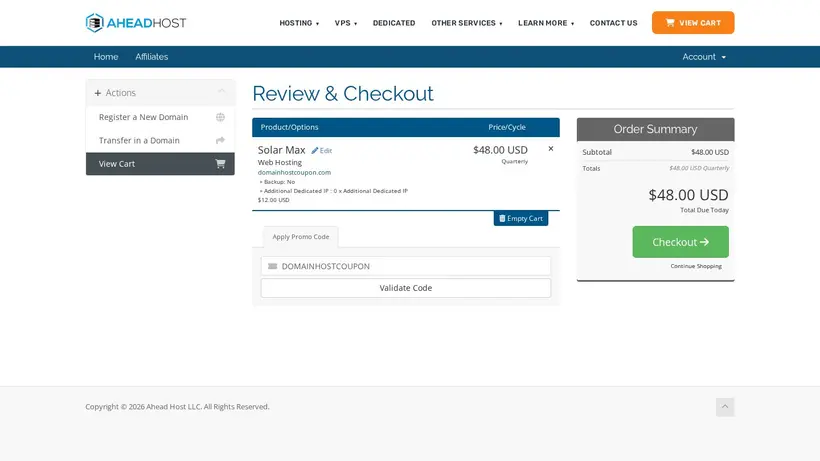This screenshot has width=820, height=461.
Task: Click the Price/Cycle column header
Action: pos(507,127)
